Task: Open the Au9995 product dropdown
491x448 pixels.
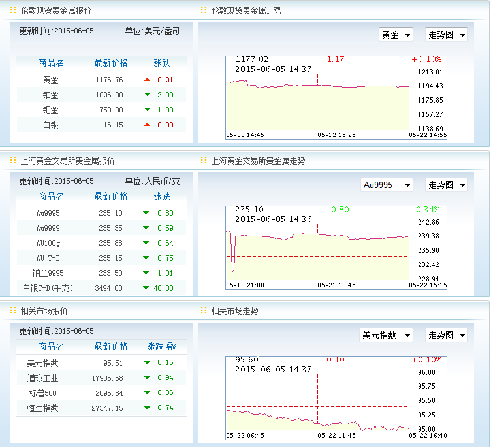Action: tap(387, 185)
